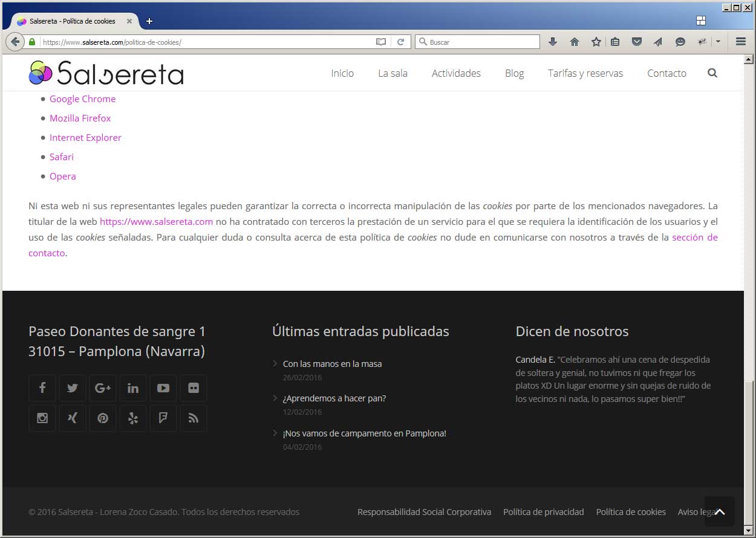Expand the toolbar dropdown arrow next to extension icon
The image size is (756, 538).
(x=718, y=42)
